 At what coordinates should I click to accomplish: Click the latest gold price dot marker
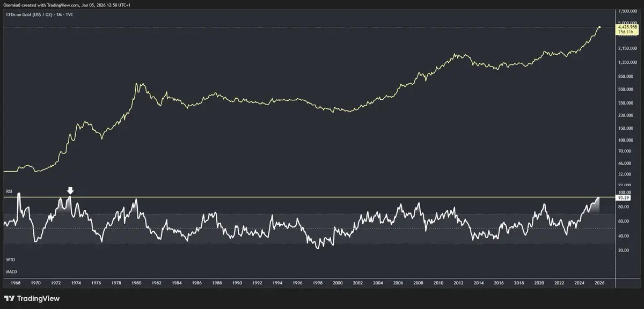point(599,27)
